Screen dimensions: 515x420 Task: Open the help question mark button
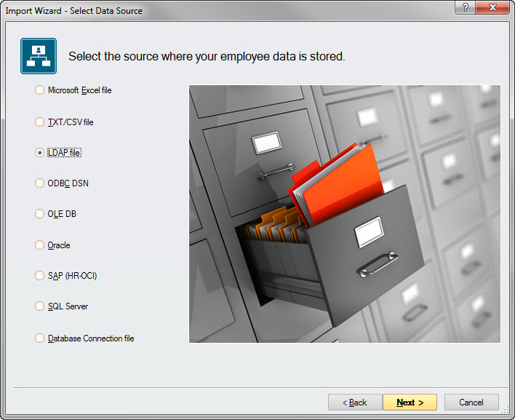pos(465,7)
